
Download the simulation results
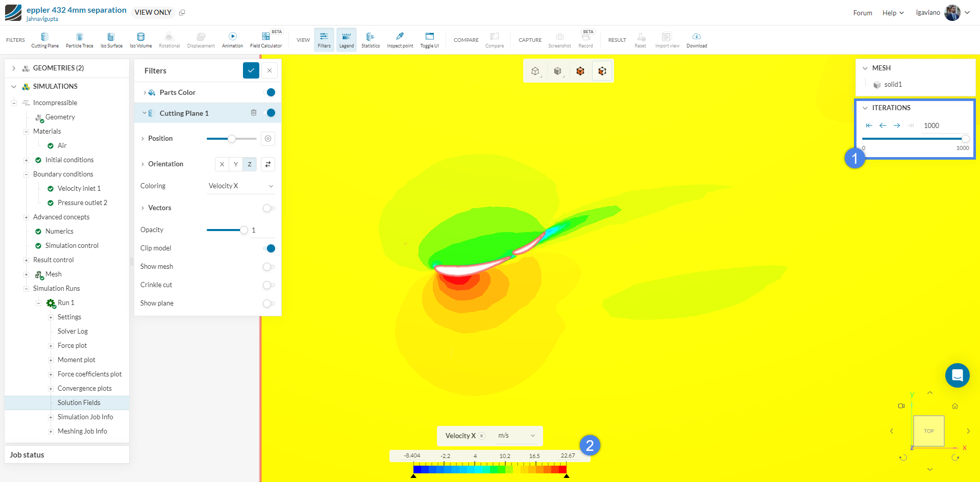point(696,39)
